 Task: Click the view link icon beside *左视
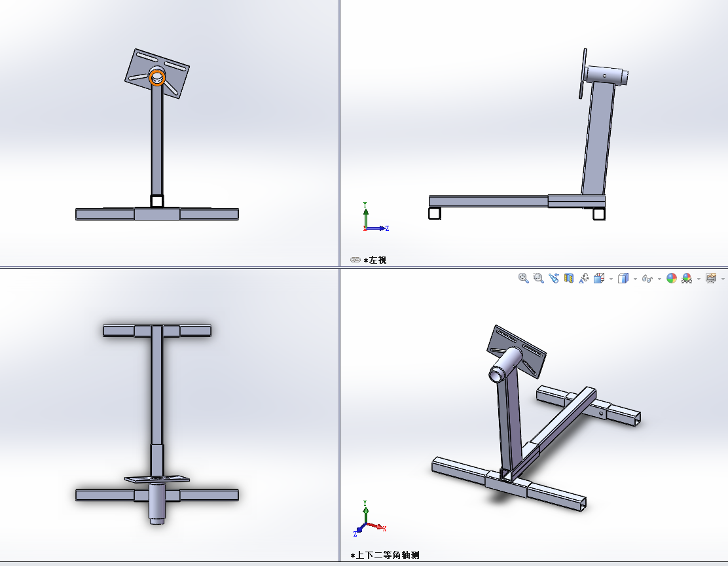pyautogui.click(x=355, y=260)
